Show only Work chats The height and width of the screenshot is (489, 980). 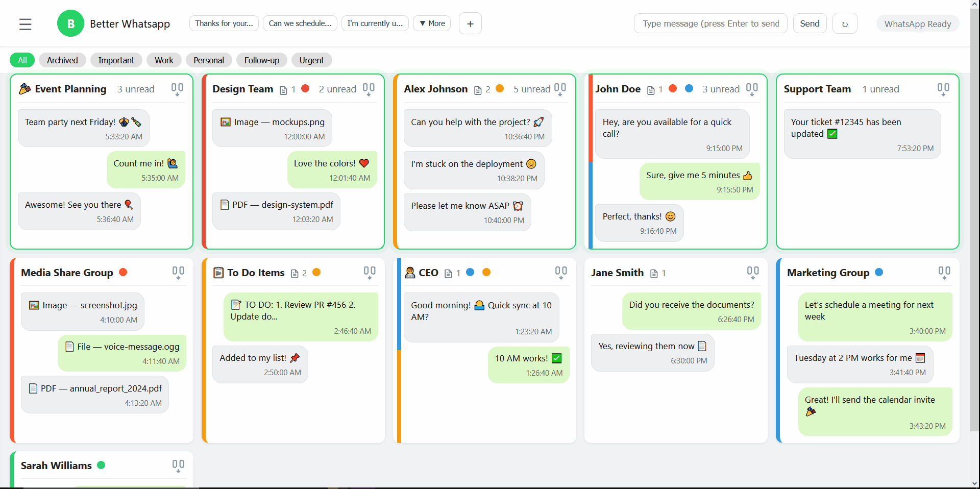click(x=164, y=60)
